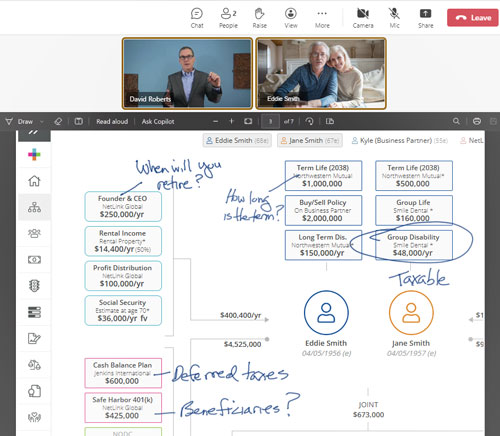Click Eddie Smith's blue profile circle
500x436 pixels.
point(326,313)
